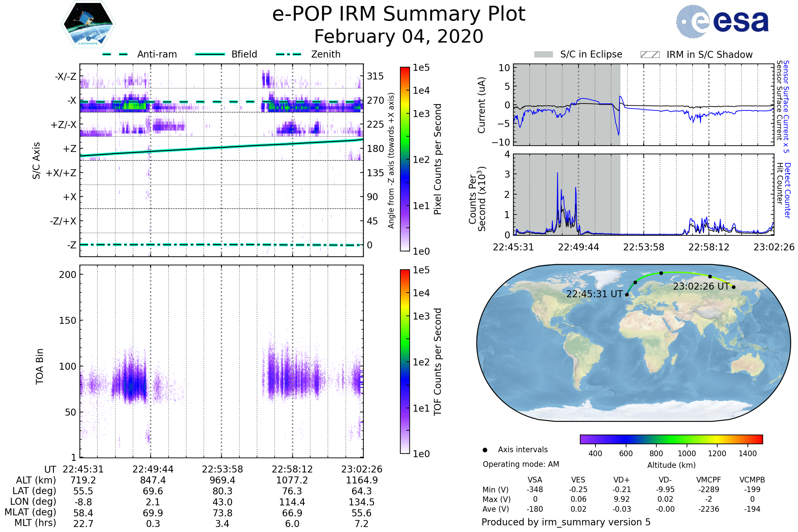
Task: Click the Axis intervals black dot marker
Action: click(485, 450)
